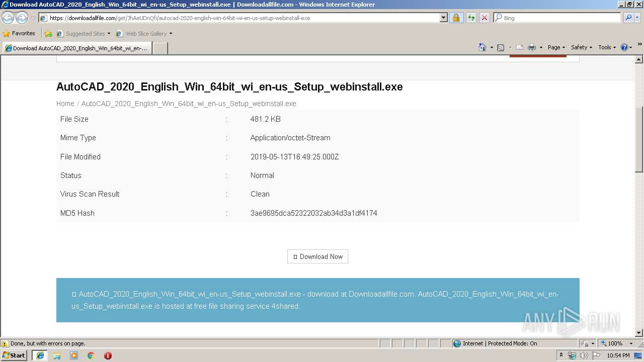Image resolution: width=644 pixels, height=362 pixels.
Task: Open the search provider dropdown arrow
Action: pyautogui.click(x=638, y=18)
